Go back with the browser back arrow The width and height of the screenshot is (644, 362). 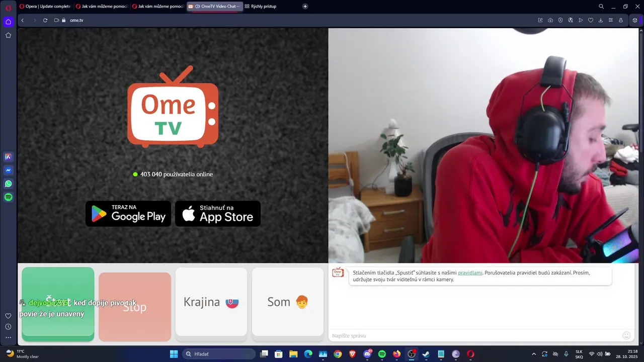point(22,20)
